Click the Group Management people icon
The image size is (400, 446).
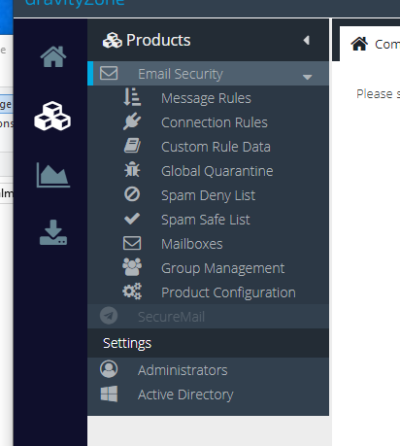132,267
